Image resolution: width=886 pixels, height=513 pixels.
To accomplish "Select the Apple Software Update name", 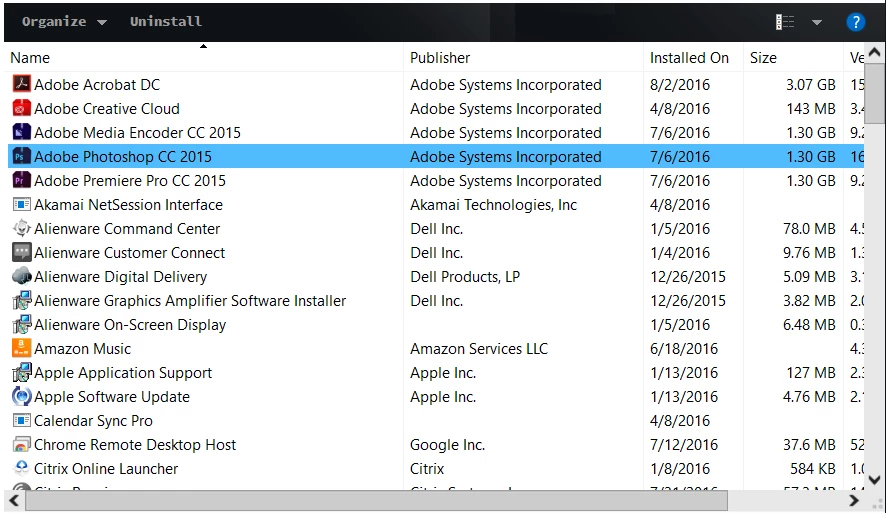I will 112,397.
